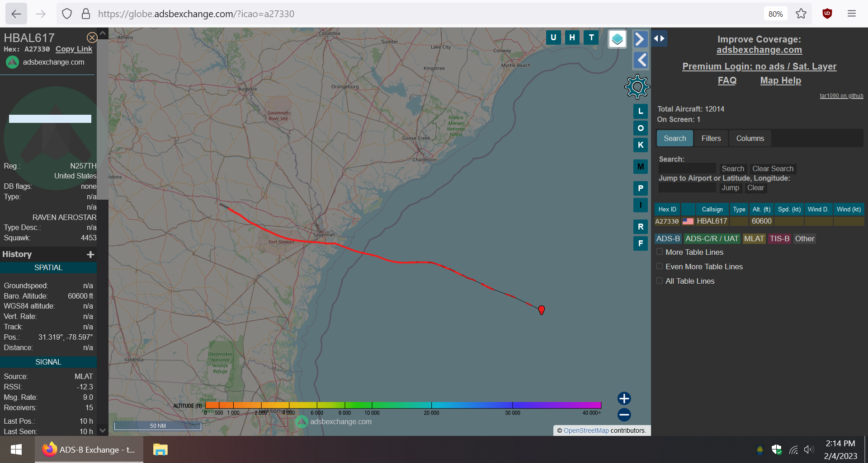Open Windows Start menu
The width and height of the screenshot is (868, 463).
coord(16,449)
